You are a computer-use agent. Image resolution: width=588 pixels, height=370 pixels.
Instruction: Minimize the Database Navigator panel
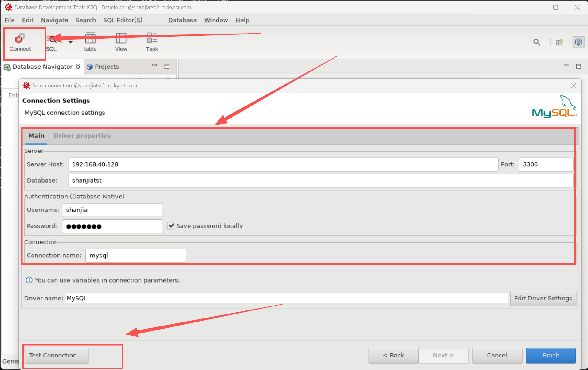pos(154,66)
